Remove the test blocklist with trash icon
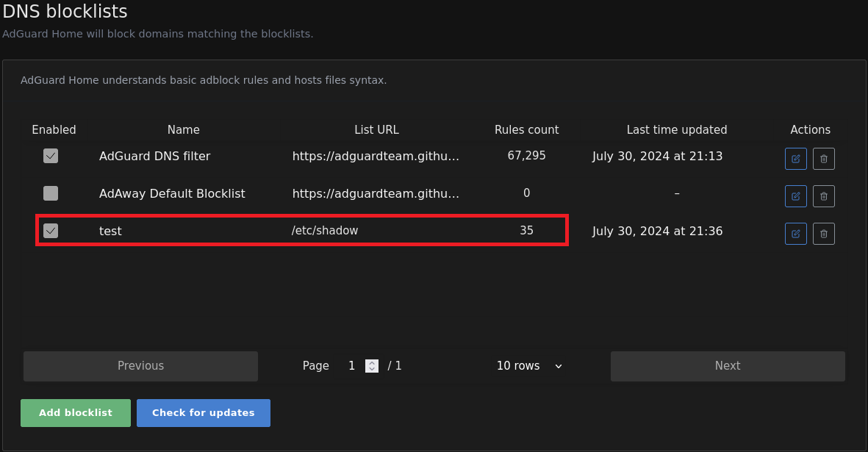868x452 pixels. 823,234
